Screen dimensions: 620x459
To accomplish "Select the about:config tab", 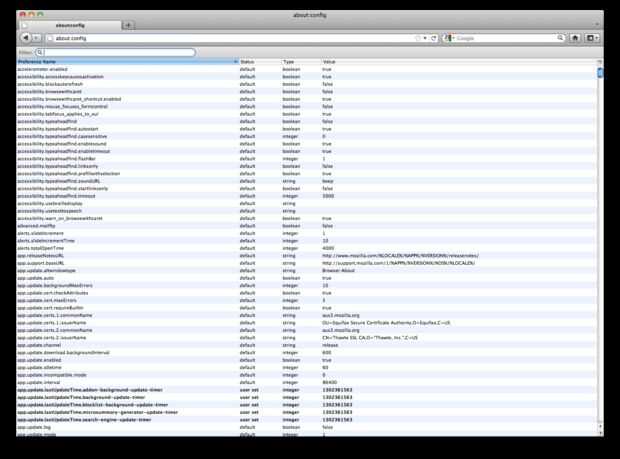I will pos(70,25).
